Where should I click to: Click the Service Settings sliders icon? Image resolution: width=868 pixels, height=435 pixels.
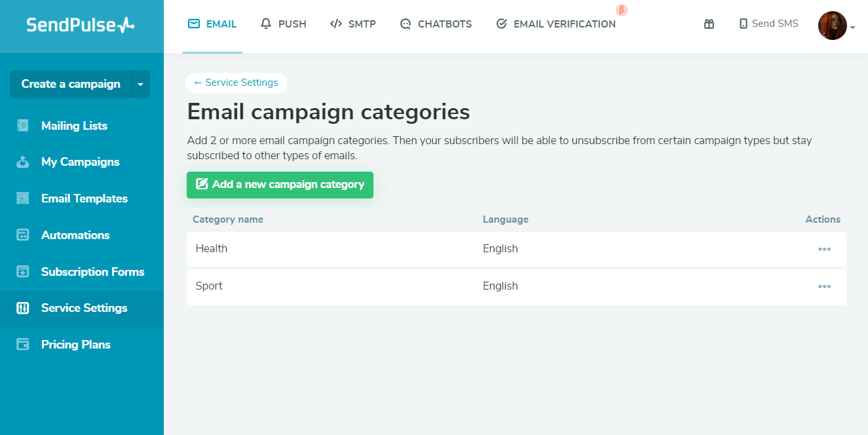(23, 308)
